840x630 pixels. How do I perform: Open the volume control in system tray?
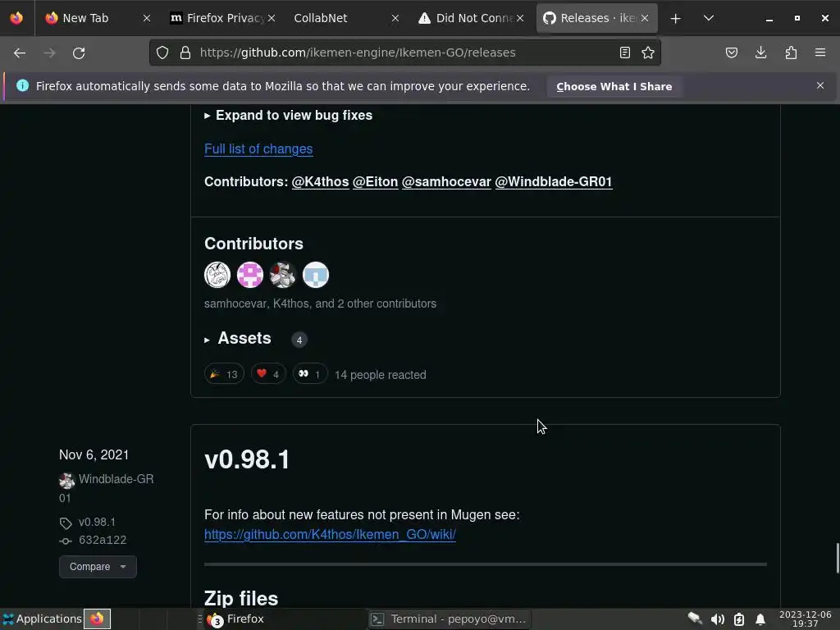tap(717, 619)
